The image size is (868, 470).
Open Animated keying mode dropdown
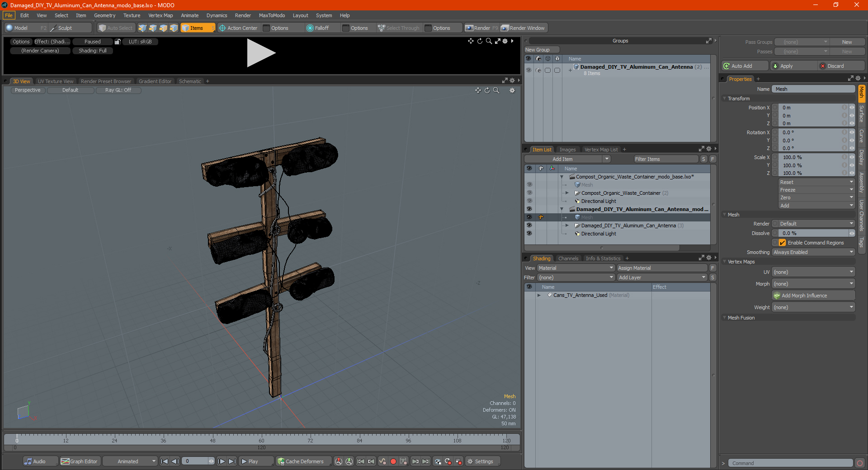click(x=130, y=461)
